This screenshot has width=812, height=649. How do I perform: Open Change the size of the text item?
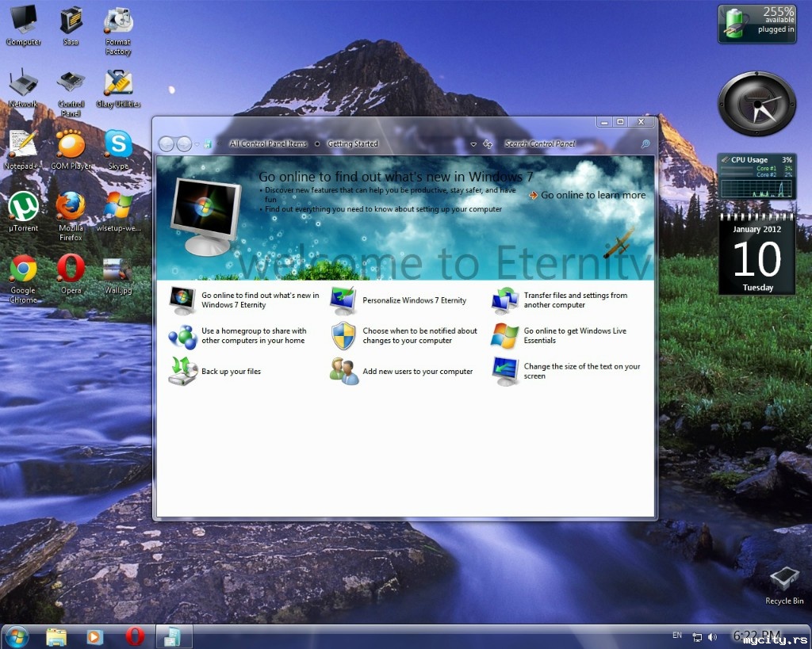click(x=566, y=371)
